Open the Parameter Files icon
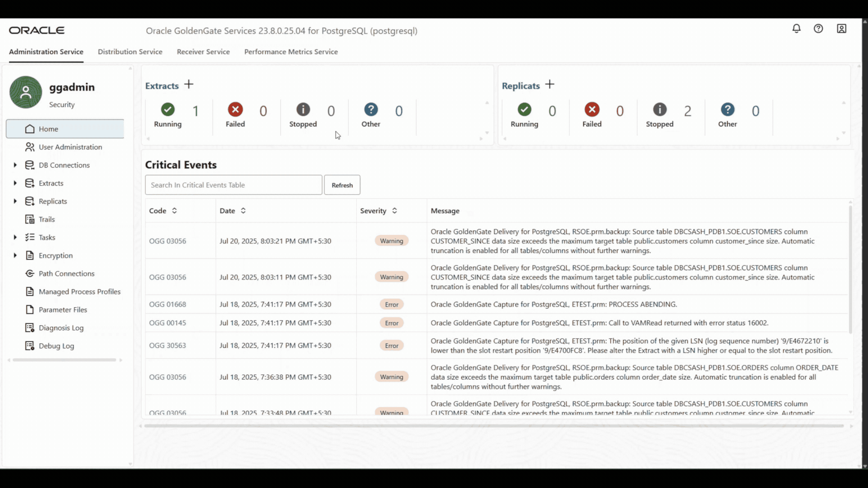This screenshot has width=868, height=488. pos(30,309)
